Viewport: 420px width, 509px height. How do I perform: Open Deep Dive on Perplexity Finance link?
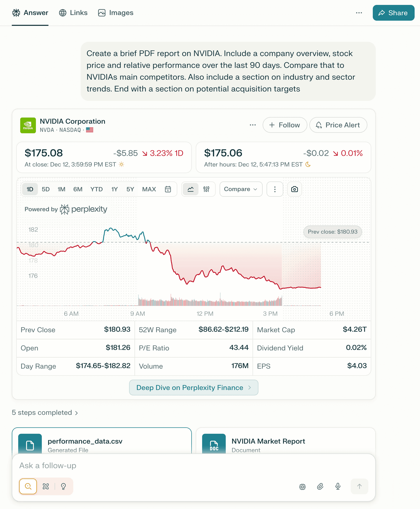[x=194, y=388]
